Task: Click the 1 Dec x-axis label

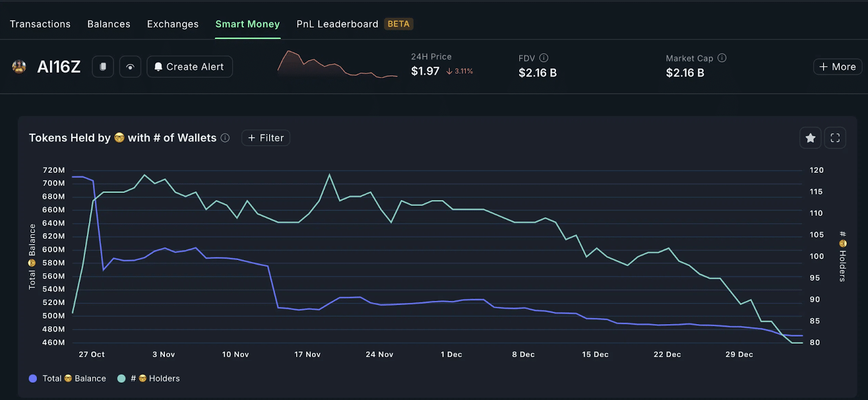Action: [x=451, y=354]
